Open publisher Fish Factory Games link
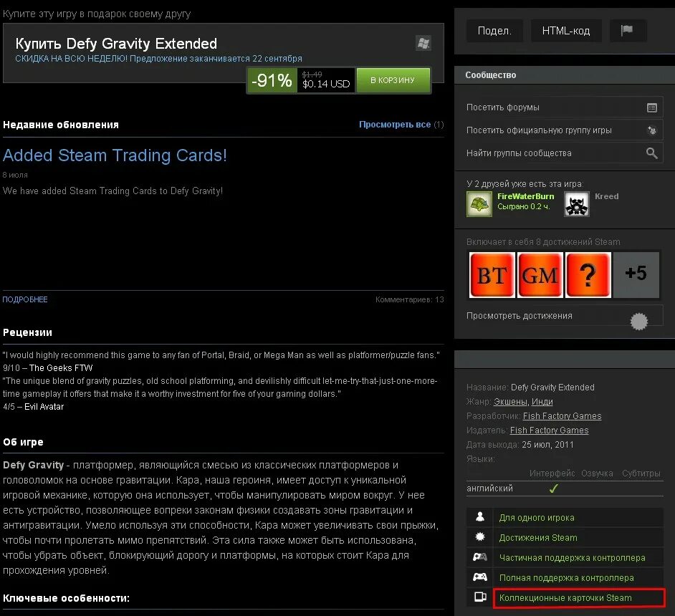Image resolution: width=675 pixels, height=616 pixels. [x=549, y=430]
